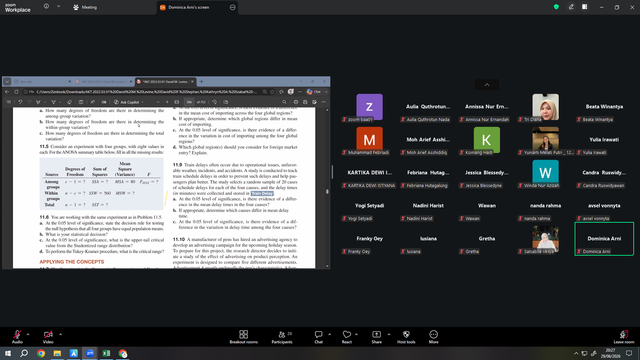The width and height of the screenshot is (640, 360).
Task: Open the Participants list
Action: pyautogui.click(x=282, y=337)
